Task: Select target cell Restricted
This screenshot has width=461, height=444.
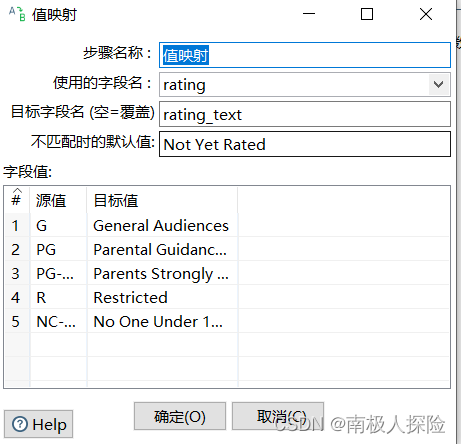Action: click(162, 297)
